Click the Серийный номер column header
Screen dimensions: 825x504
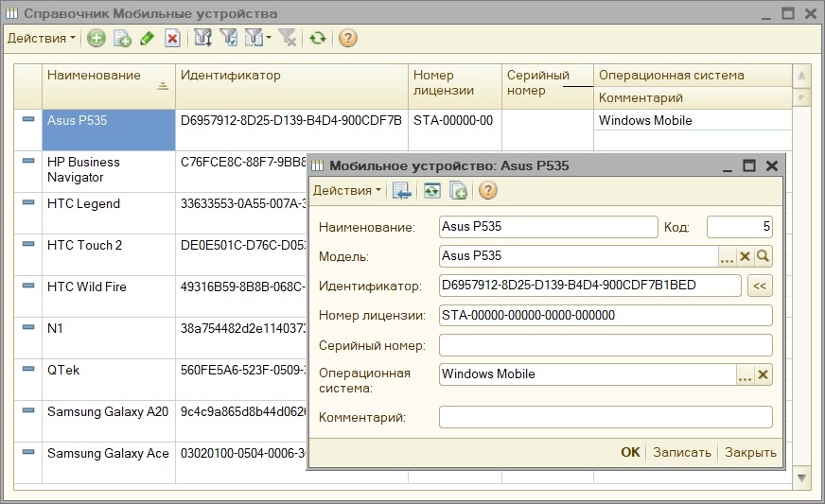[x=548, y=86]
